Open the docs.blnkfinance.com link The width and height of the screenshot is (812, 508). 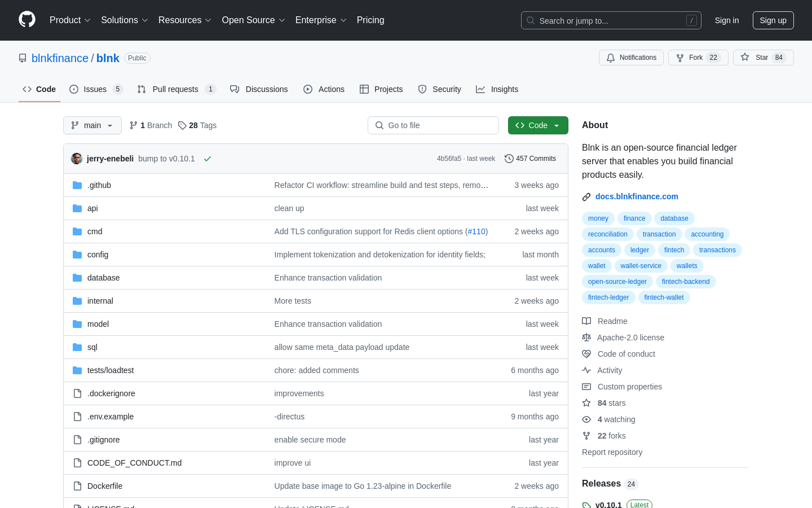point(637,196)
